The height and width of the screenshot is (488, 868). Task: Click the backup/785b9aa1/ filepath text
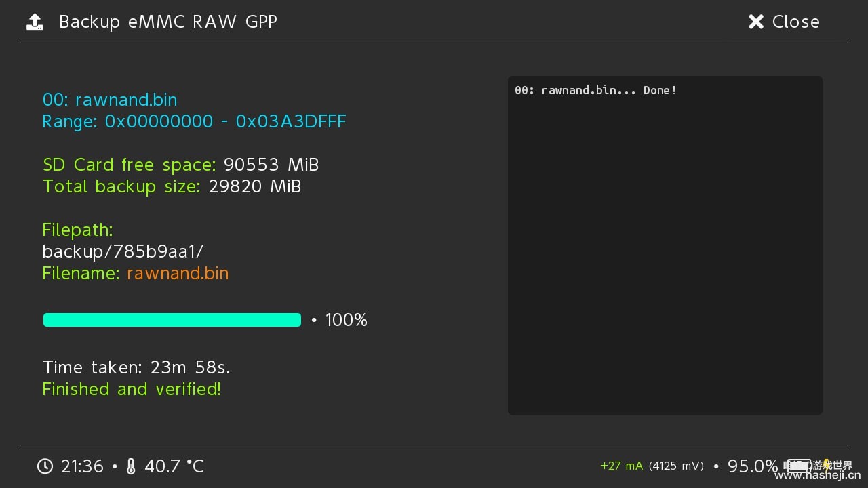pos(123,251)
